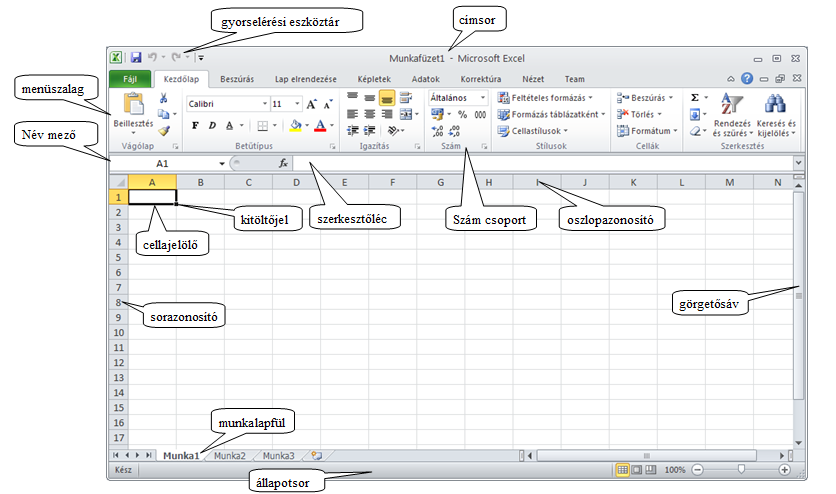Click the accounting number format icon
This screenshot has width=836, height=494.
(437, 114)
